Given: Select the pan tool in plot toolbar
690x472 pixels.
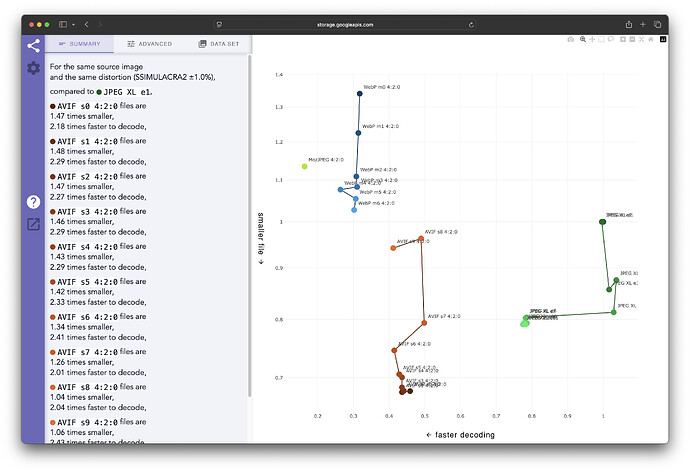Looking at the screenshot, I should coord(592,39).
